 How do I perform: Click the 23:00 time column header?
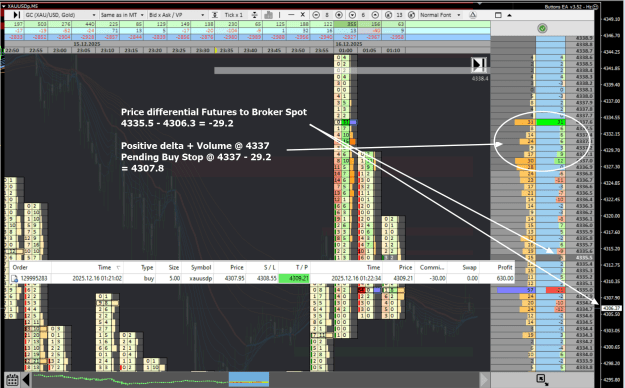pyautogui.click(x=60, y=50)
